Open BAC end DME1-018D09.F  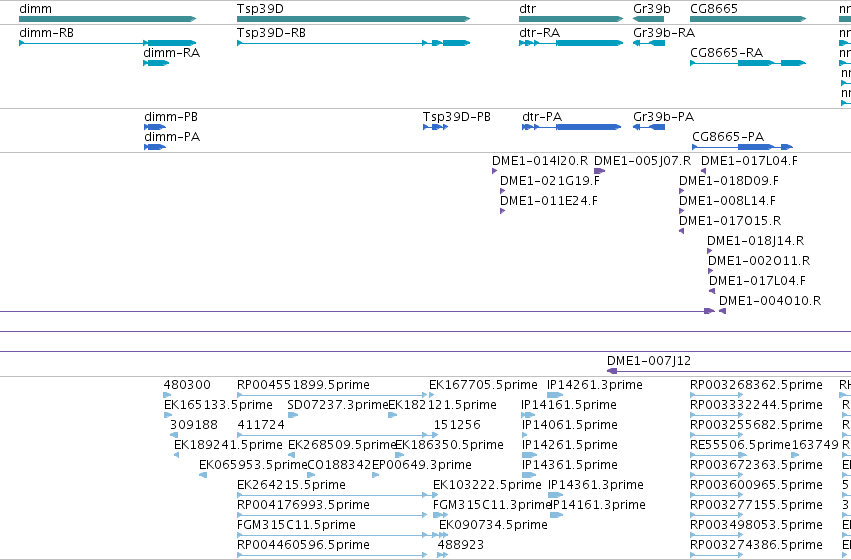[x=729, y=181]
